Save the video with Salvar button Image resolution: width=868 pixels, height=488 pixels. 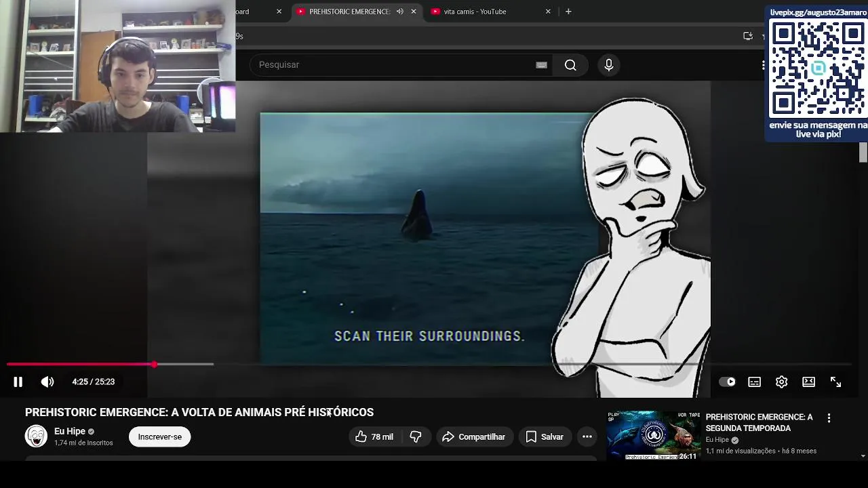545,437
